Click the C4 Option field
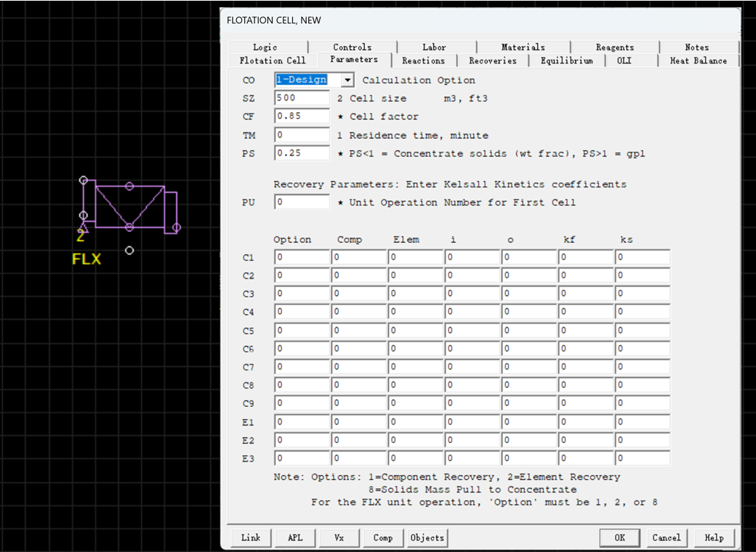The width and height of the screenshot is (756, 552). (x=302, y=312)
